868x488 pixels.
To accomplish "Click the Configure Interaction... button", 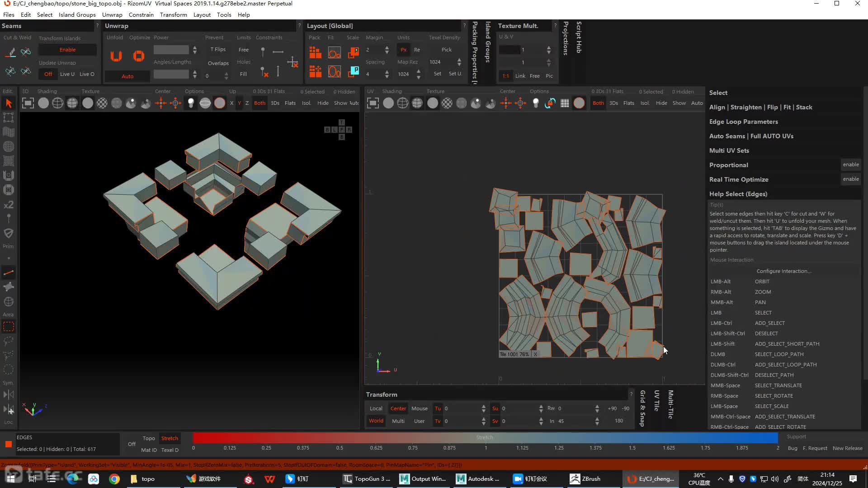I will click(x=784, y=271).
